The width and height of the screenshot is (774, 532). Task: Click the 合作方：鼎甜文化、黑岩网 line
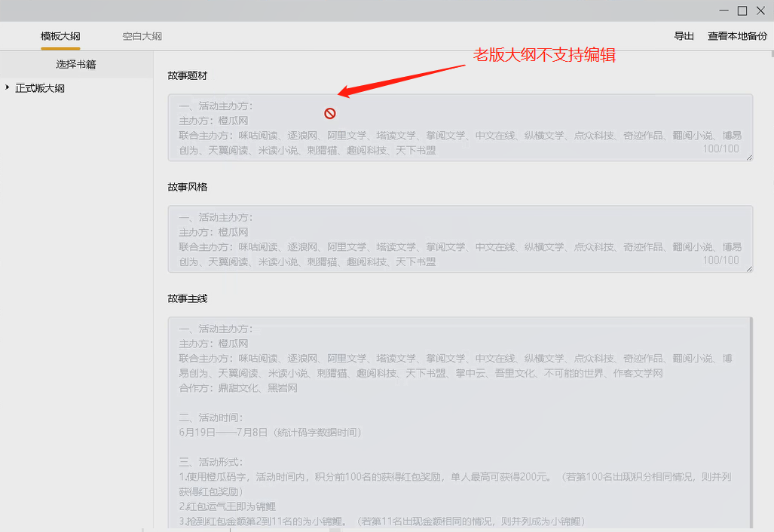(x=238, y=388)
